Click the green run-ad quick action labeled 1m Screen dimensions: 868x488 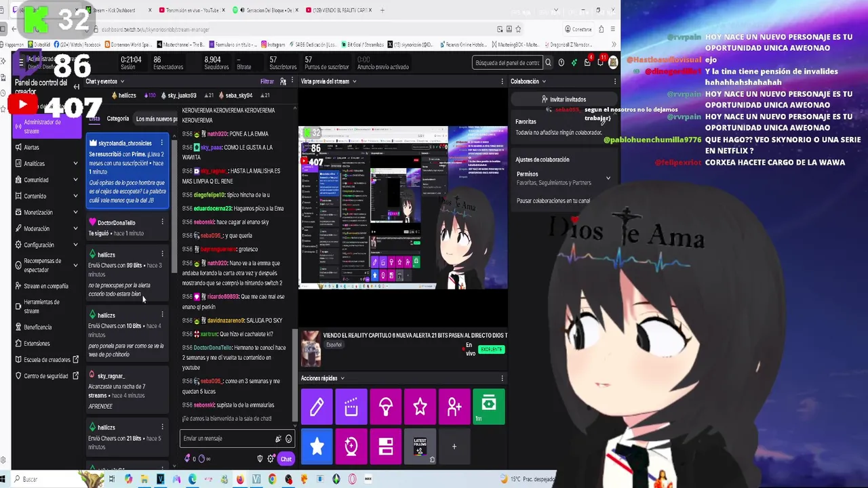pos(489,407)
